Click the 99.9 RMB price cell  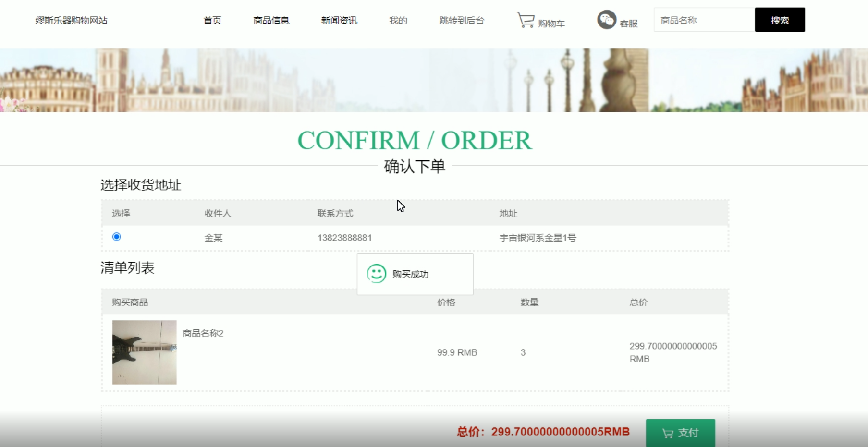457,352
